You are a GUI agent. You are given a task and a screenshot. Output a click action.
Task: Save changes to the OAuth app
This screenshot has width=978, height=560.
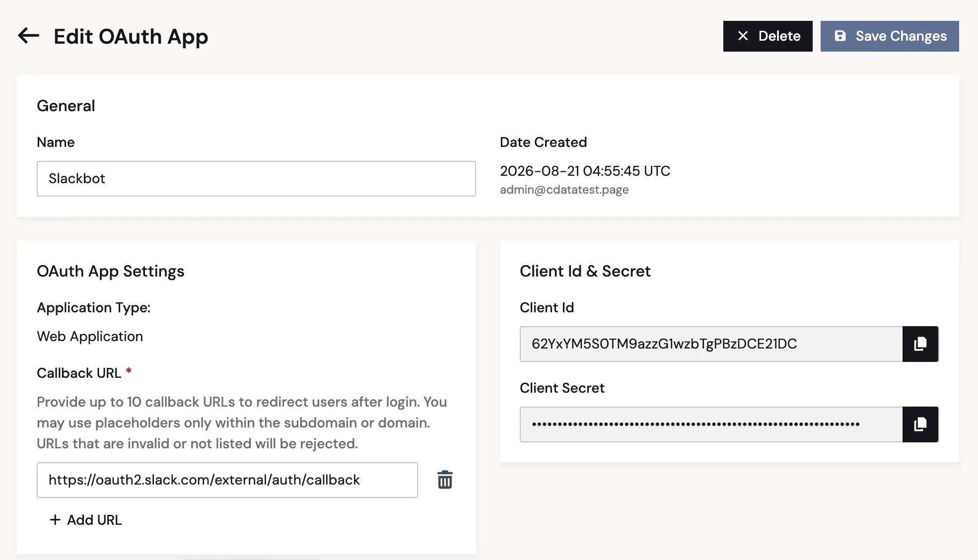[x=890, y=36]
